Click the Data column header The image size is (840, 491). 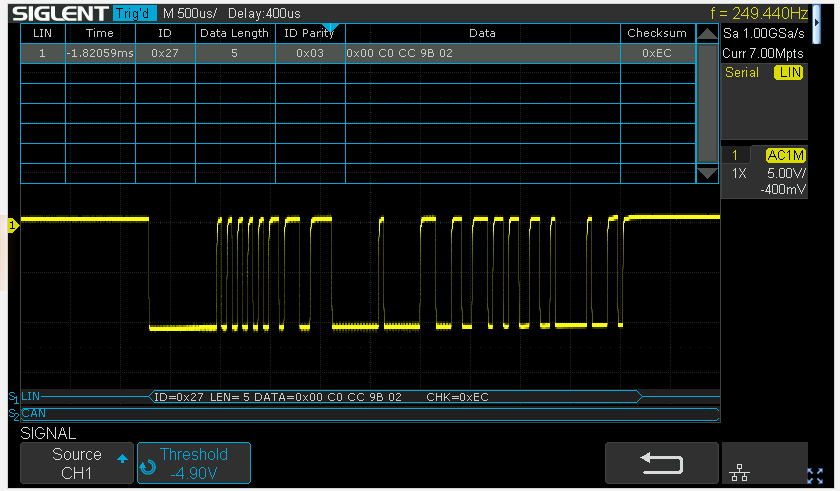pos(482,33)
